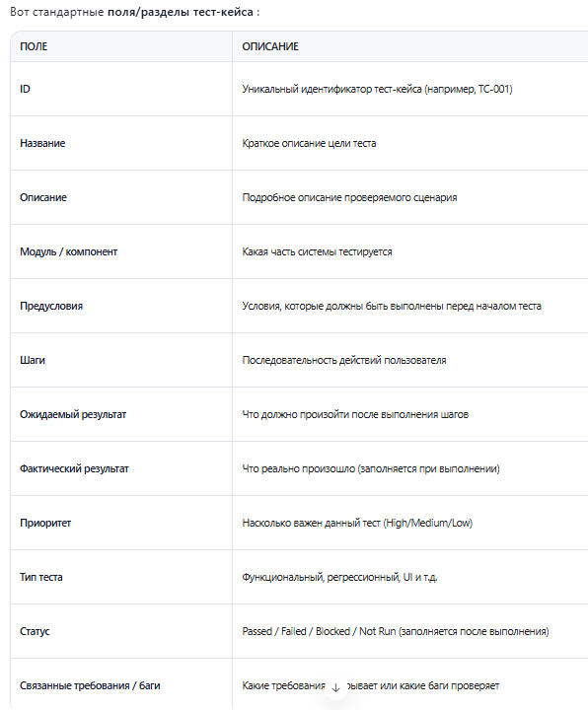The height and width of the screenshot is (710, 588).
Task: Click the Связанные требования / баги cell
Action: (x=121, y=685)
